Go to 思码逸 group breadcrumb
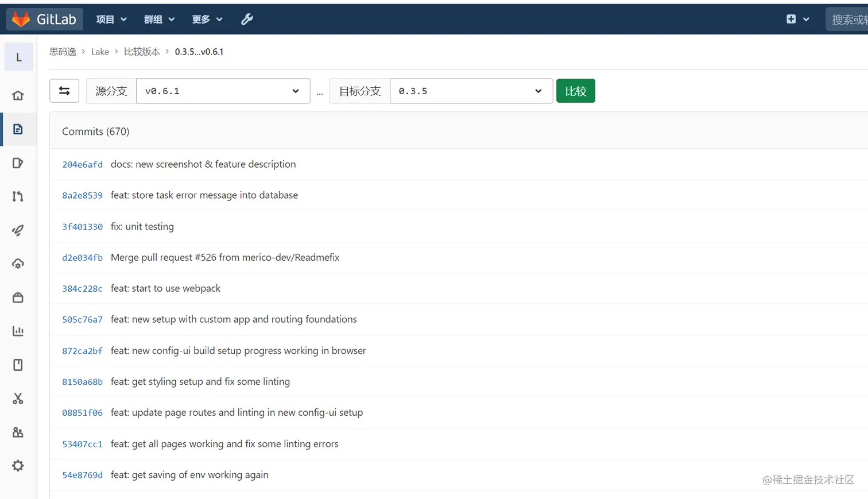This screenshot has height=499, width=868. tap(63, 52)
